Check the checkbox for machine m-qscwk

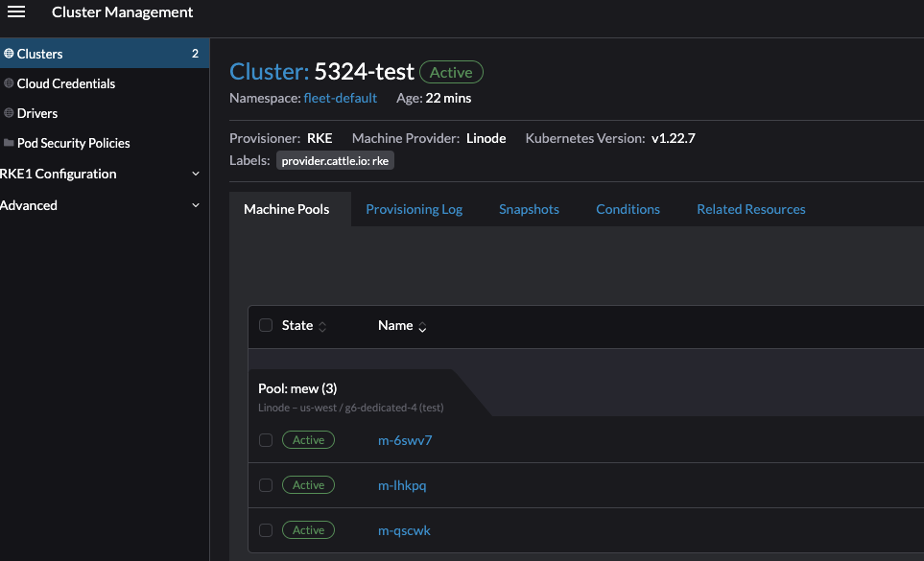[265, 529]
